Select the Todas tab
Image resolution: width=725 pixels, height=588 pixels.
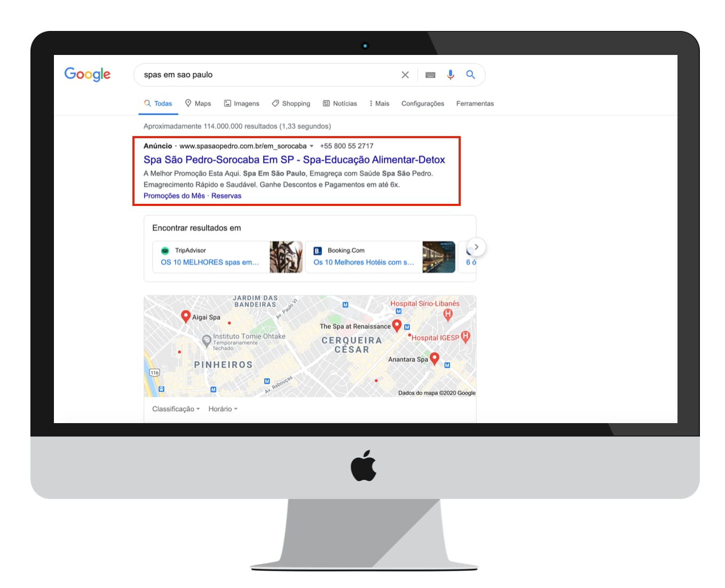[158, 104]
